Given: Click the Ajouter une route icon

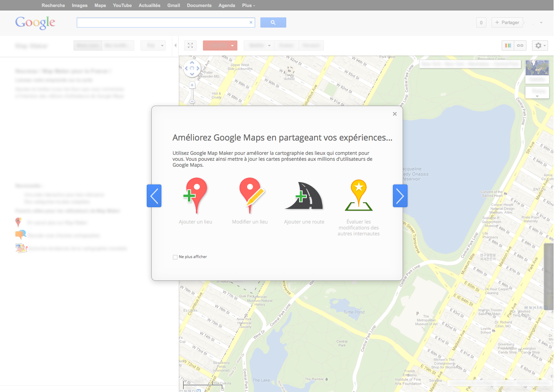Looking at the screenshot, I should [x=304, y=196].
